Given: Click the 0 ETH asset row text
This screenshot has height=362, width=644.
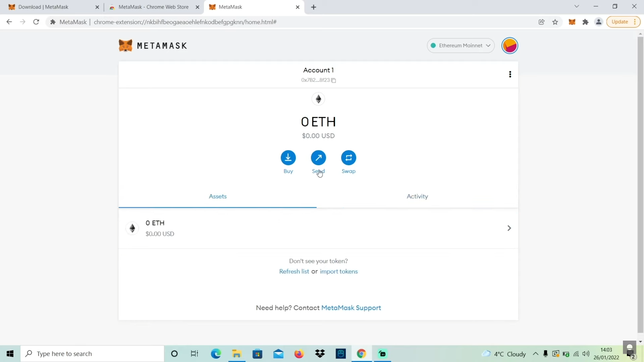Looking at the screenshot, I should (155, 223).
